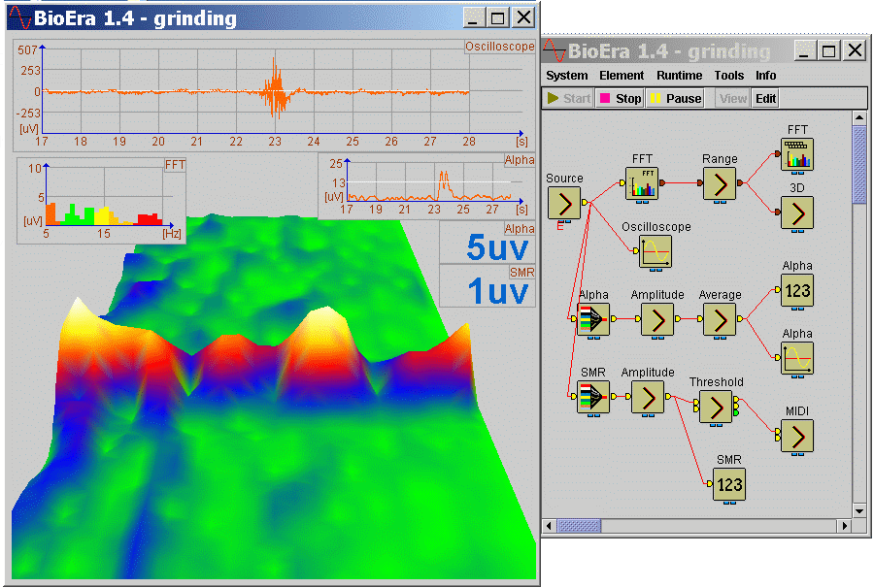The height and width of the screenshot is (588, 874).
Task: Open the Runtime menu
Action: point(679,75)
